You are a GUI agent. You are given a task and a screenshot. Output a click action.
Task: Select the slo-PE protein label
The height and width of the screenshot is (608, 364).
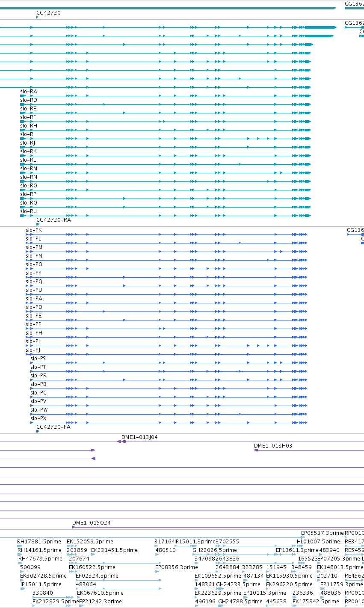(34, 316)
